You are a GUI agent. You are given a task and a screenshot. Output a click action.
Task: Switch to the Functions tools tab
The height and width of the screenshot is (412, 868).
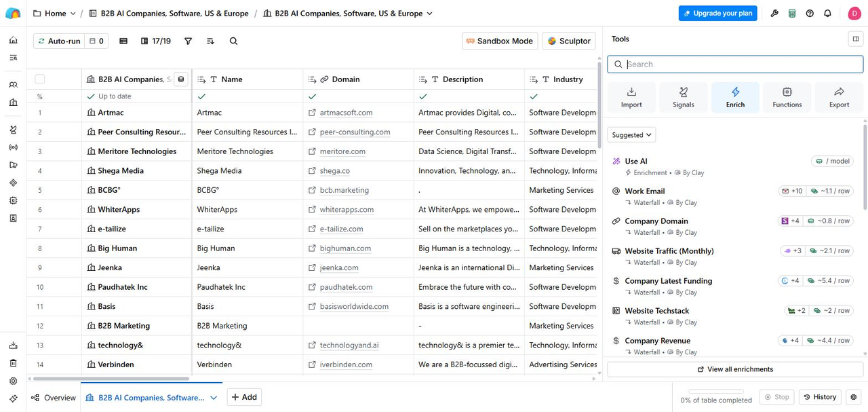(787, 97)
